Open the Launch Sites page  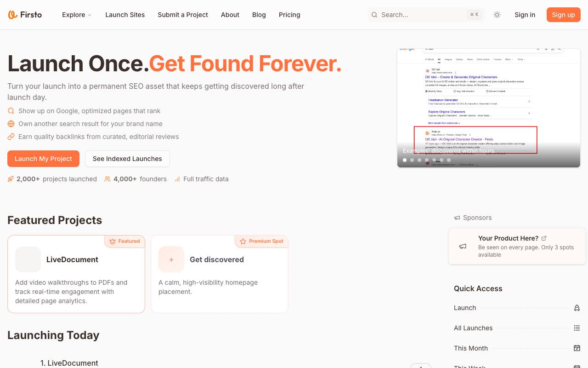pyautogui.click(x=125, y=15)
